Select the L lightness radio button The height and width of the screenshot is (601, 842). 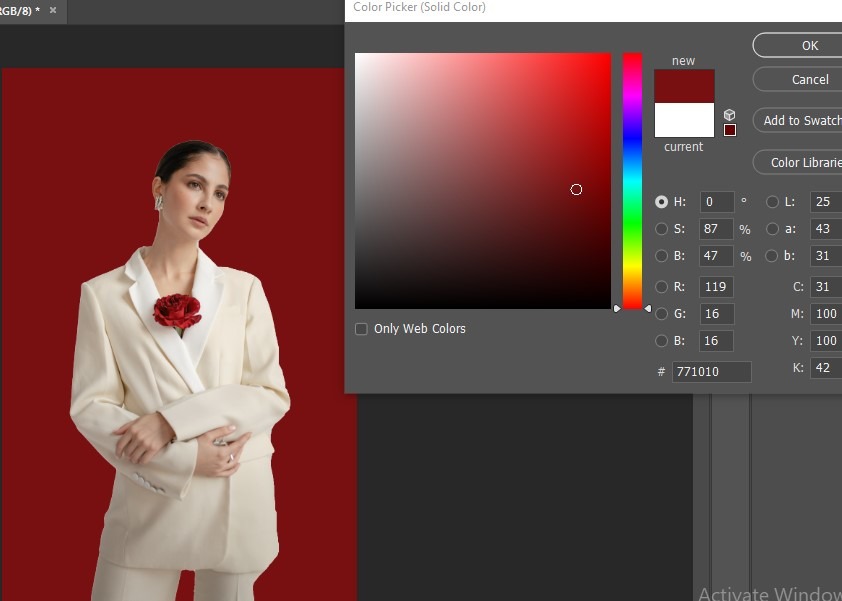[772, 202]
